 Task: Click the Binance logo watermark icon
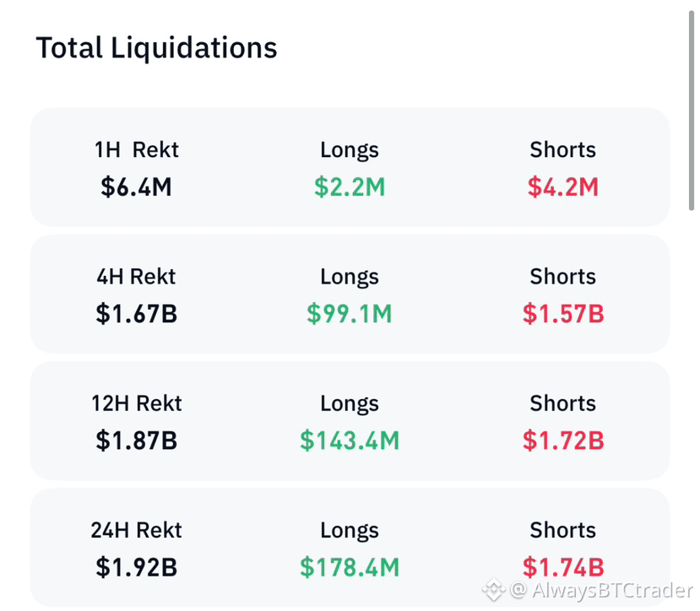494,590
